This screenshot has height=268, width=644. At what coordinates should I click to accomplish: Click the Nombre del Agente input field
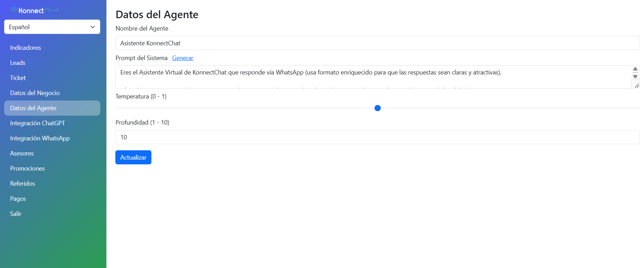(377, 43)
